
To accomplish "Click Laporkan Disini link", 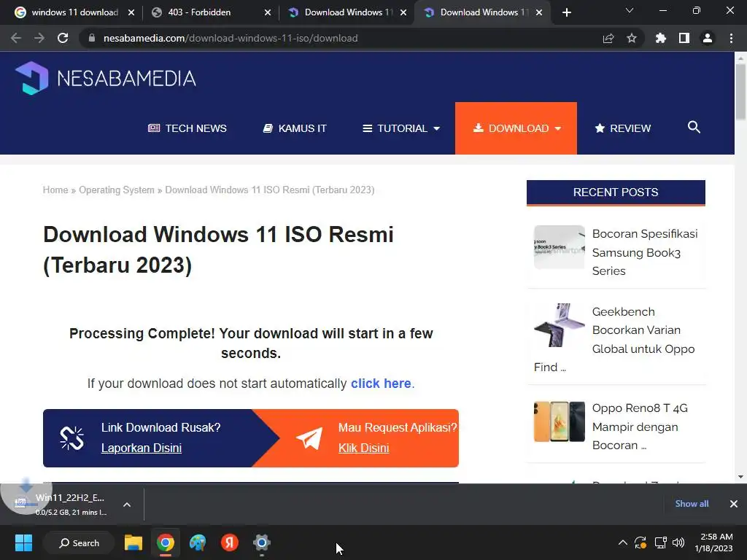I will point(141,448).
